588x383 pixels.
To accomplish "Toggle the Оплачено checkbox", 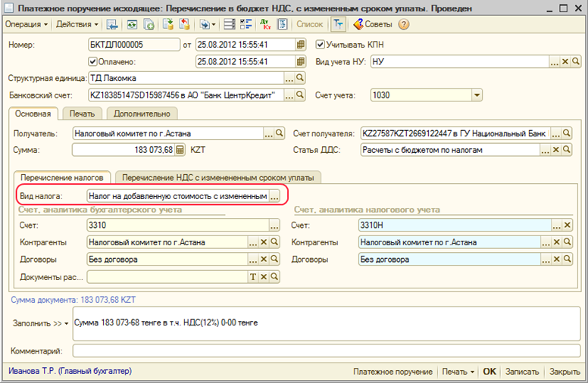I will click(x=94, y=62).
